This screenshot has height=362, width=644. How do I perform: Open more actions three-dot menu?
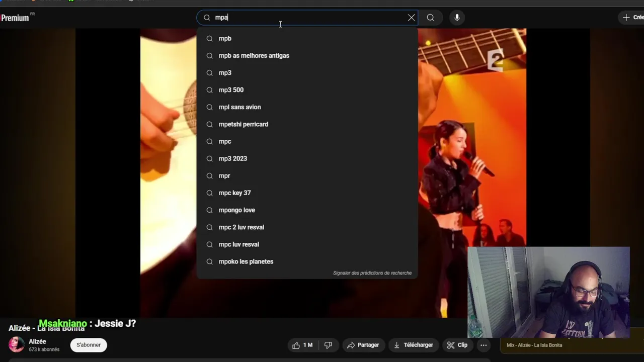pyautogui.click(x=484, y=345)
